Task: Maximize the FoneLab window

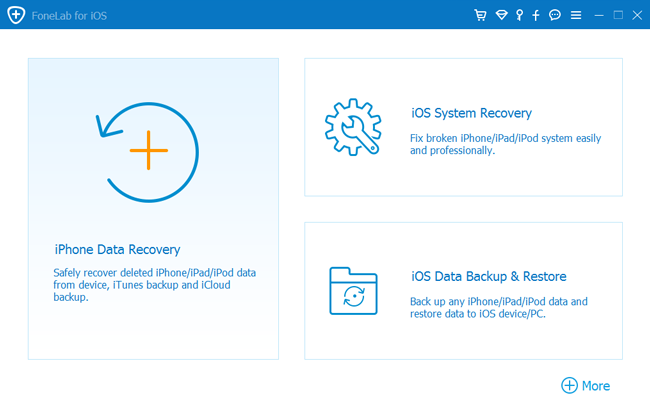Action: tap(618, 15)
